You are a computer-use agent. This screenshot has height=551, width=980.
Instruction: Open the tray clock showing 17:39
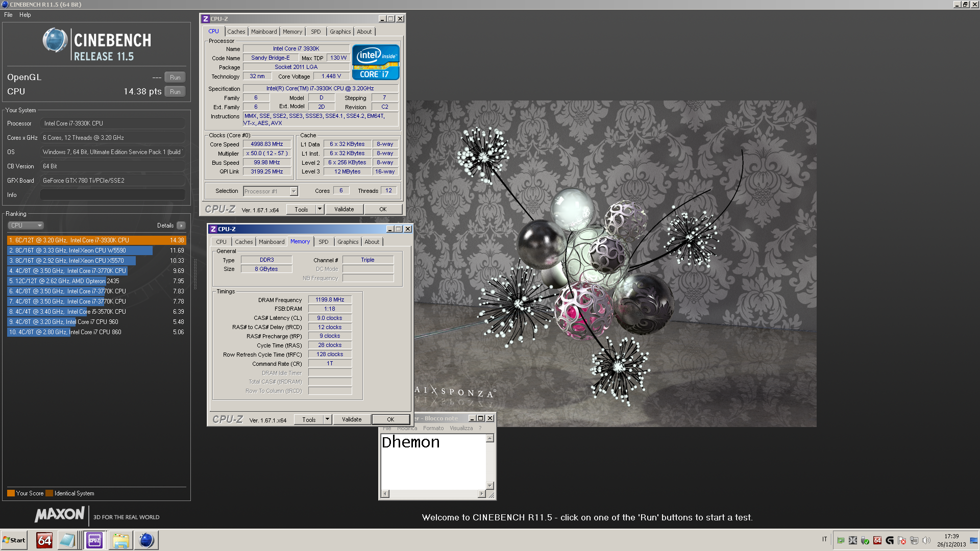pos(951,540)
